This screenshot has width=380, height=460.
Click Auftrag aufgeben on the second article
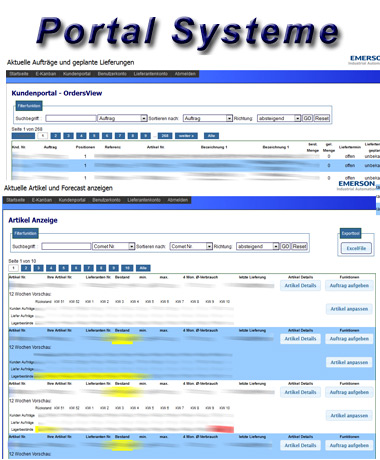coord(349,339)
